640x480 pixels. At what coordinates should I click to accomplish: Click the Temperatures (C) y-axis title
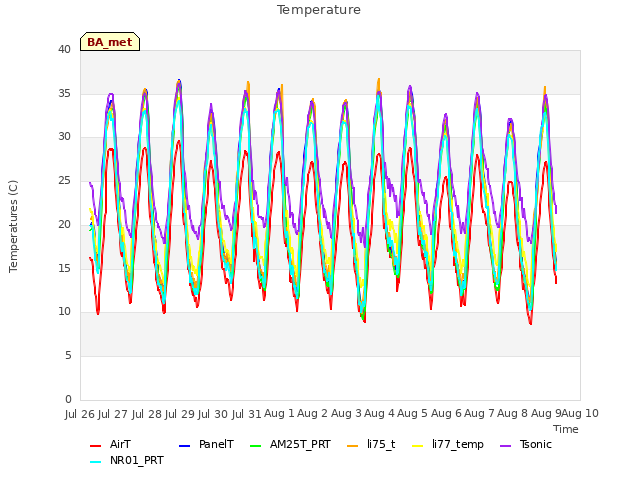click(x=13, y=227)
